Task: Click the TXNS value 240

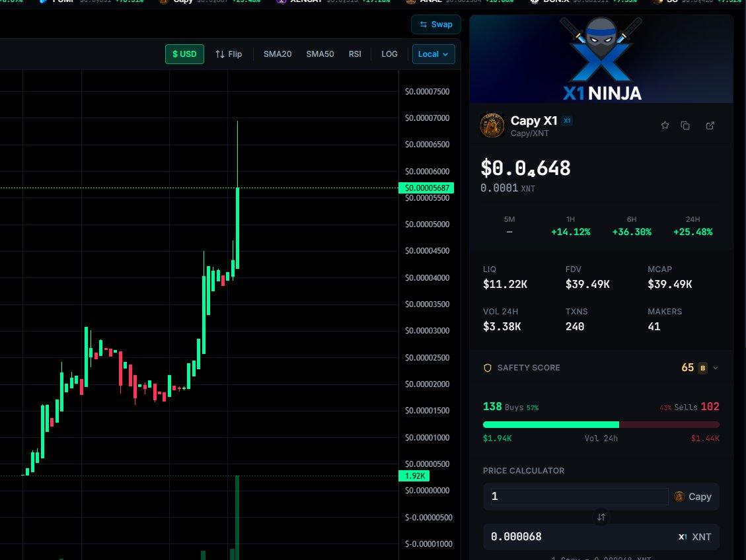Action: [x=575, y=327]
